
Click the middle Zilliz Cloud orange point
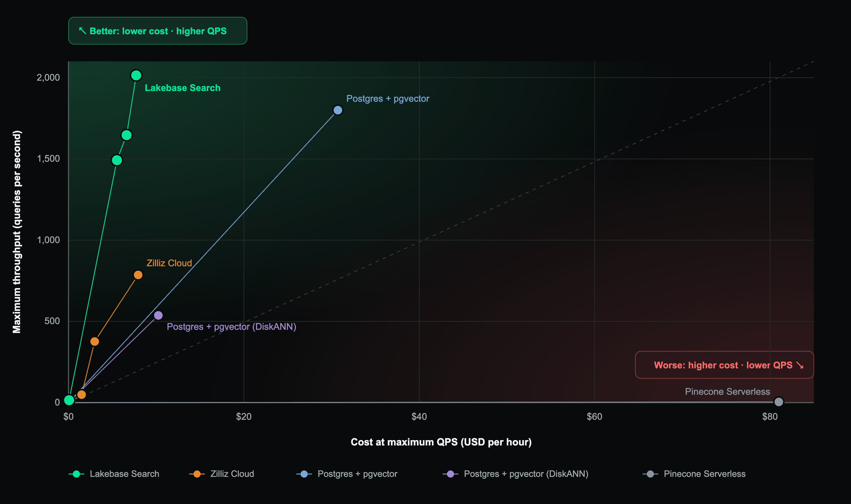tap(95, 342)
